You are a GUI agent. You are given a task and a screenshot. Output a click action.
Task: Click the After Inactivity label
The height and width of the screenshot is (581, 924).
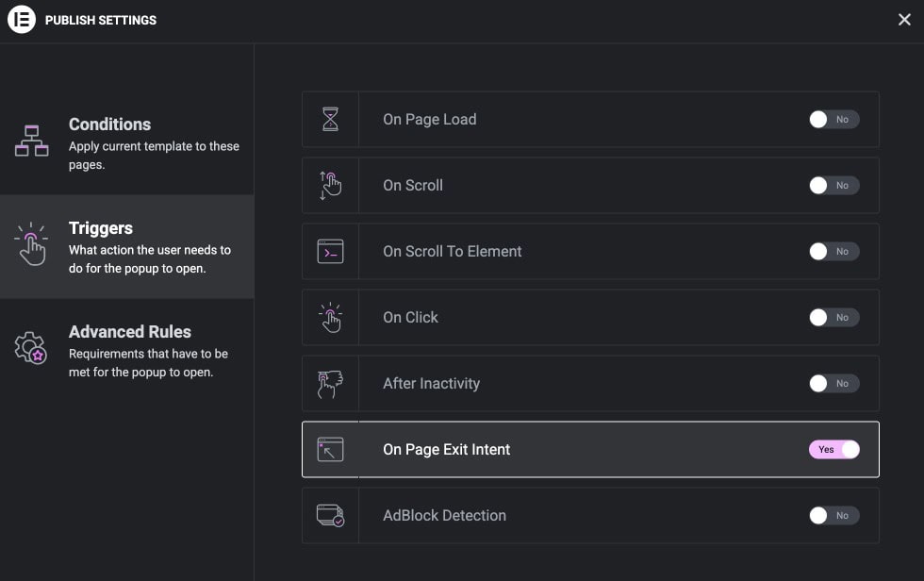pos(432,384)
